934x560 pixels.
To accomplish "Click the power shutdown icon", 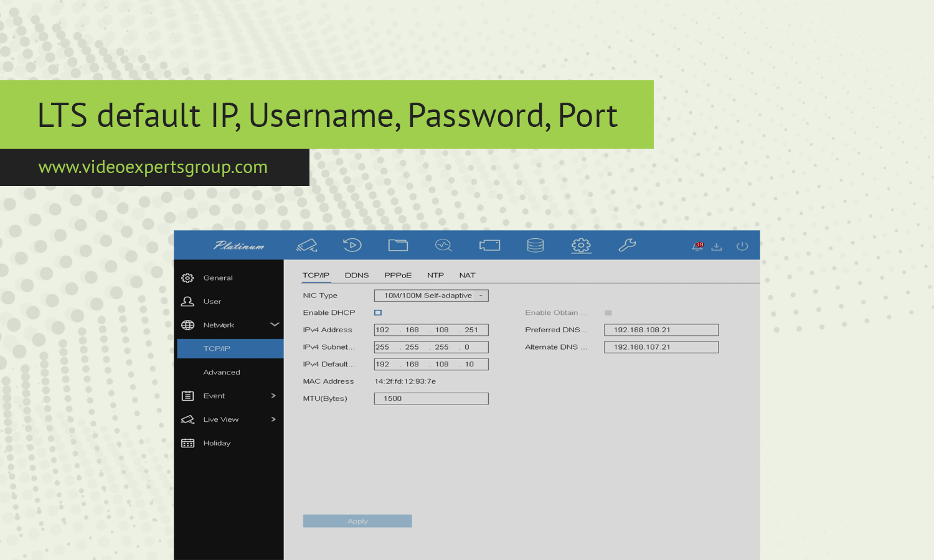I will pyautogui.click(x=742, y=246).
